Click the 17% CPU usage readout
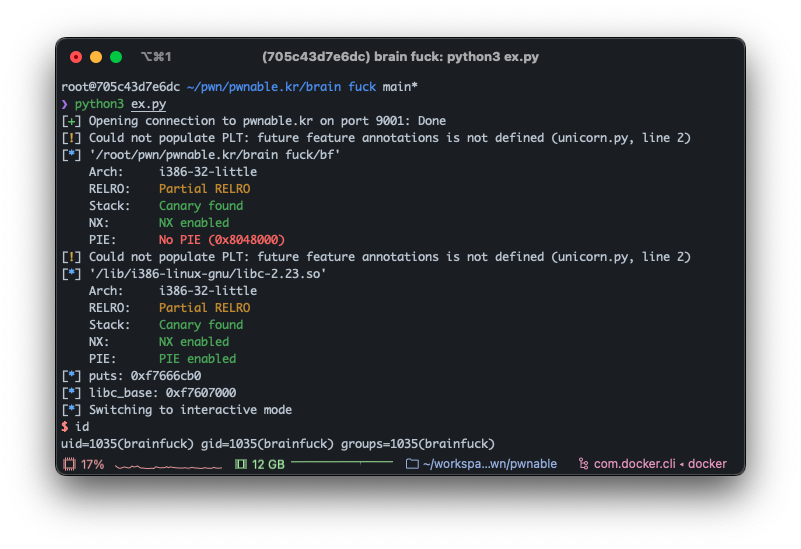The image size is (801, 549). point(92,464)
